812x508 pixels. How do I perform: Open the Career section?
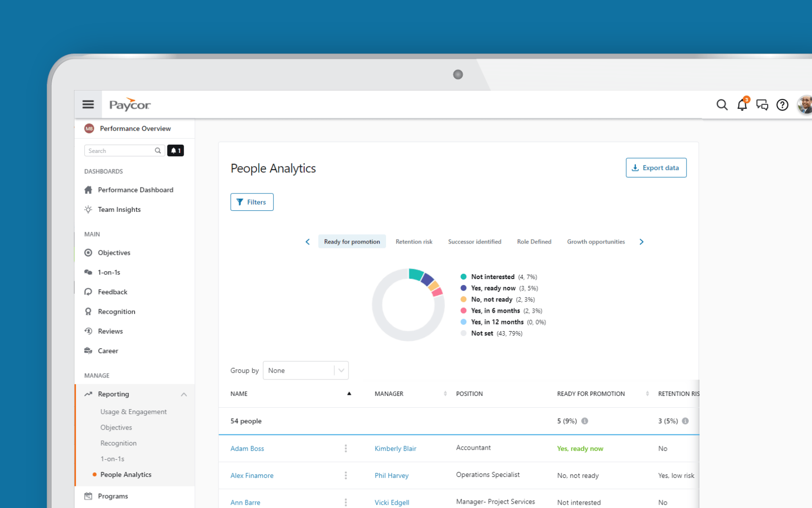coord(108,351)
